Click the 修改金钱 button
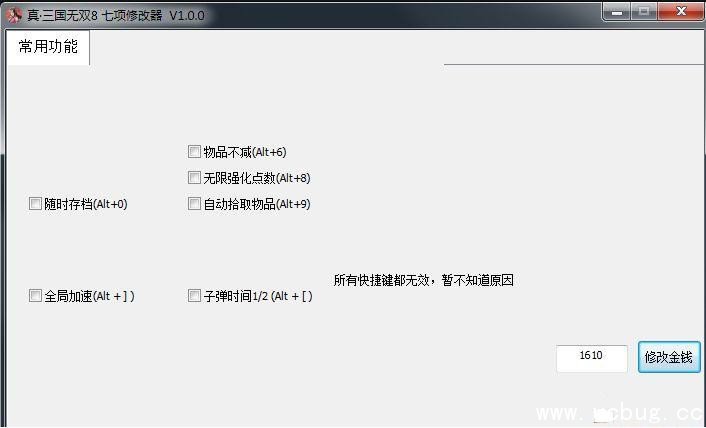This screenshot has height=428, width=706. click(x=669, y=357)
